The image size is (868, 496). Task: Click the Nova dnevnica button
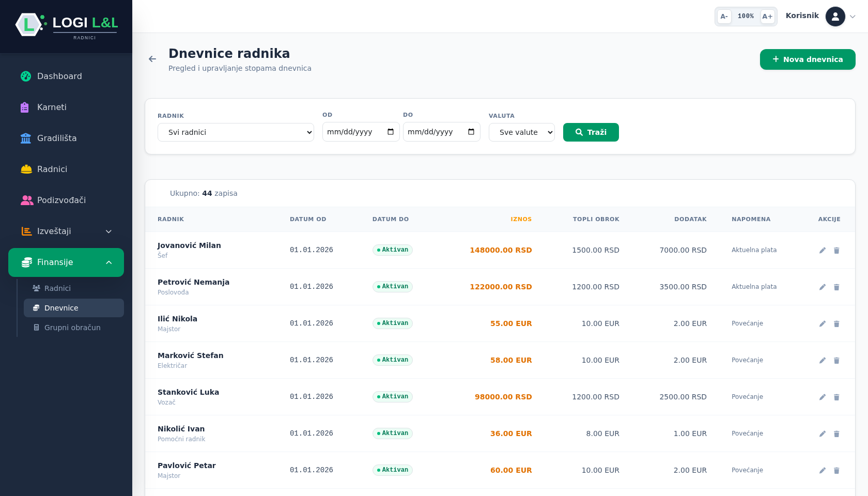coord(808,59)
